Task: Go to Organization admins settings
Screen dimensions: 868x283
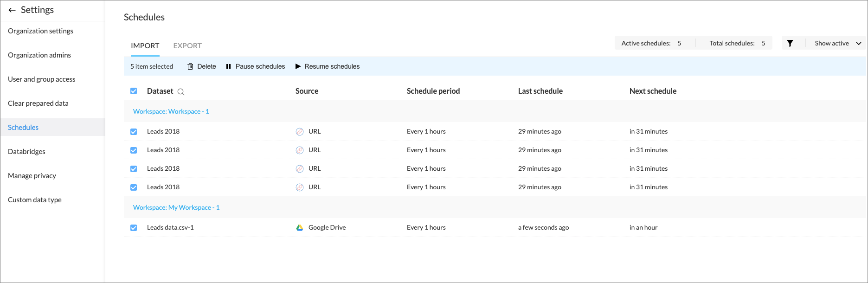Action: tap(39, 55)
